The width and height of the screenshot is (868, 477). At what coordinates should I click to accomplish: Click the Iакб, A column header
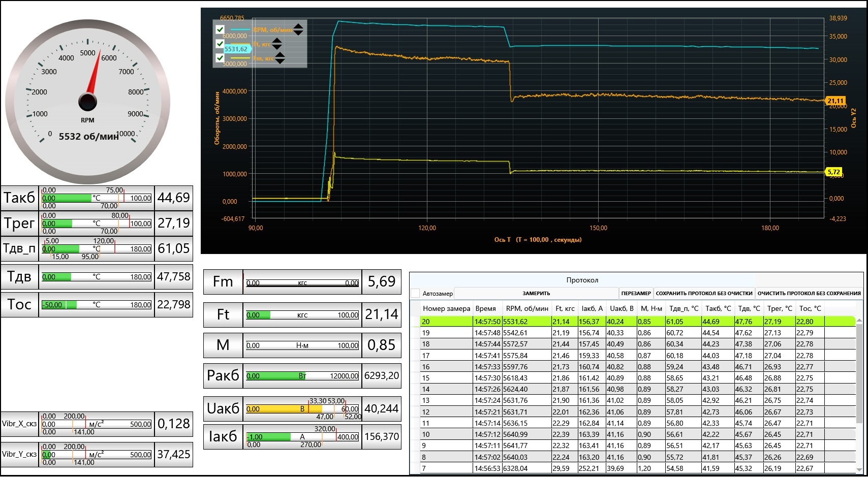pos(592,308)
